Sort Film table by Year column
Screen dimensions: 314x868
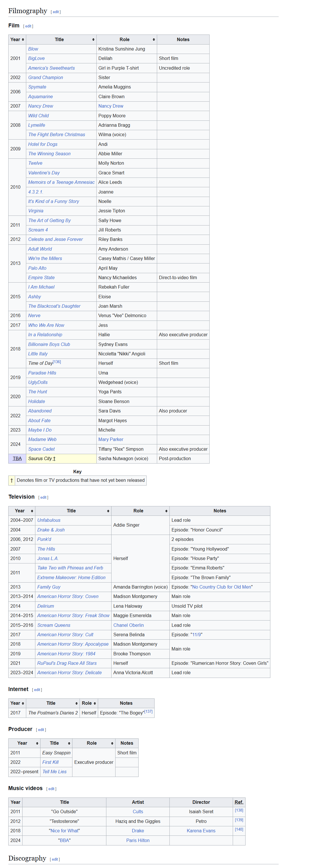click(17, 39)
